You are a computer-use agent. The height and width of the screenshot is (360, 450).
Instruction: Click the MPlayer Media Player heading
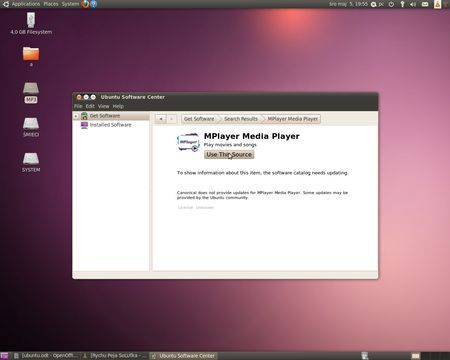(252, 136)
